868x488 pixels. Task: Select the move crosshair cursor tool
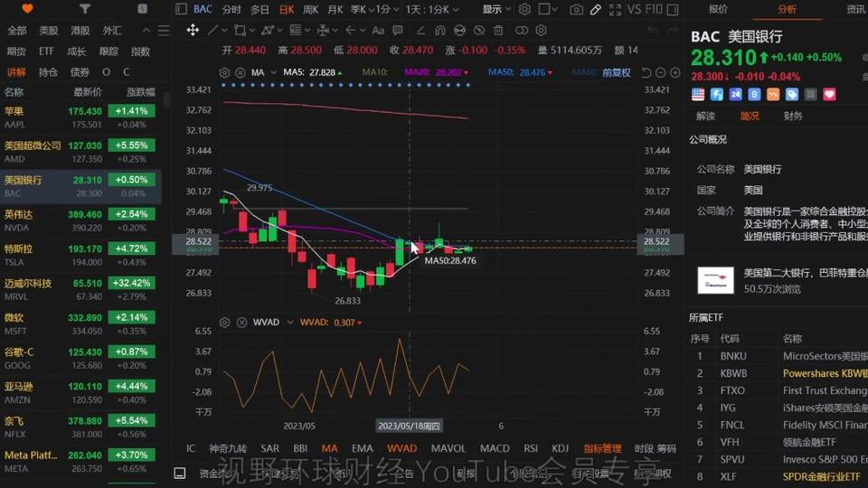point(193,30)
